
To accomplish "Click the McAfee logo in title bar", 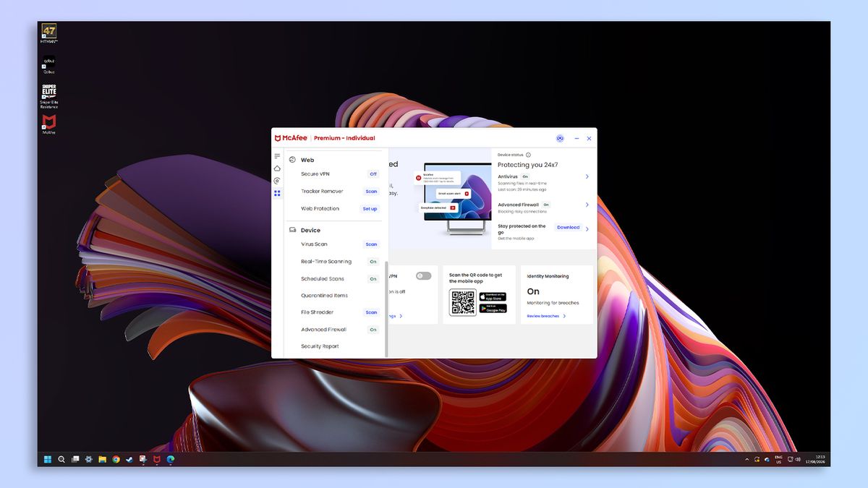I will point(292,138).
